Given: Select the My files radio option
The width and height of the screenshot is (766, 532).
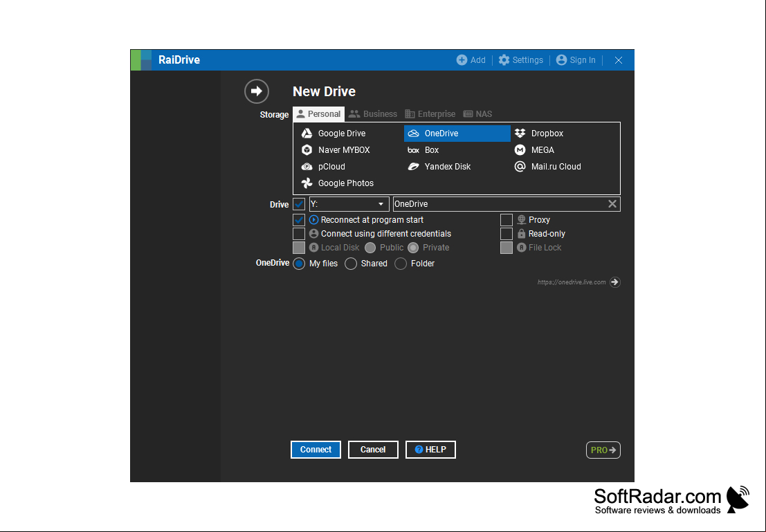Looking at the screenshot, I should (x=299, y=264).
